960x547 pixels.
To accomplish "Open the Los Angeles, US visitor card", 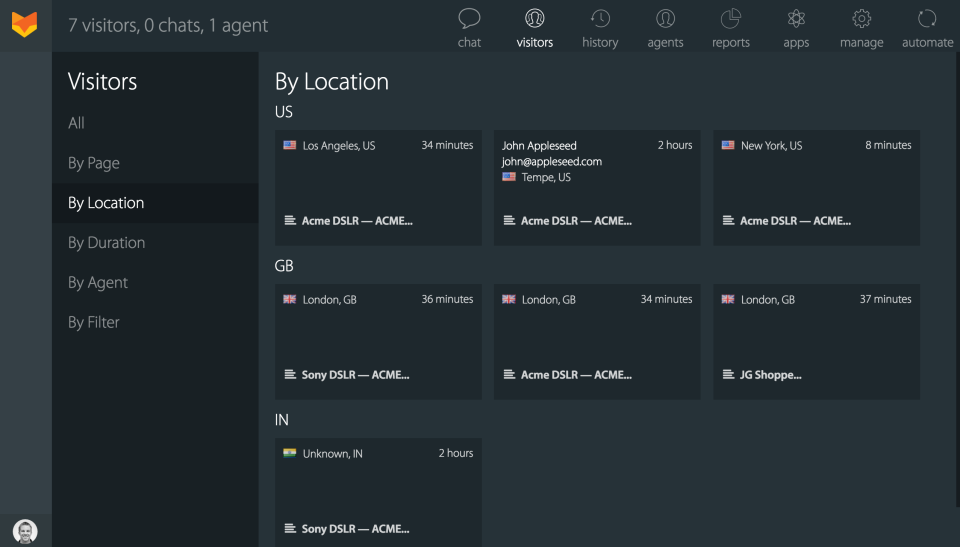I will [x=378, y=187].
